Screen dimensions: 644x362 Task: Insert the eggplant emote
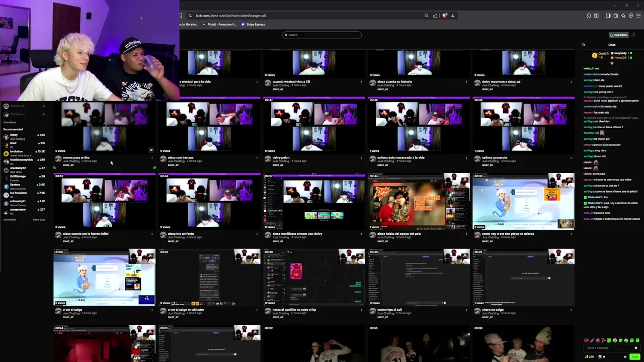(592, 340)
